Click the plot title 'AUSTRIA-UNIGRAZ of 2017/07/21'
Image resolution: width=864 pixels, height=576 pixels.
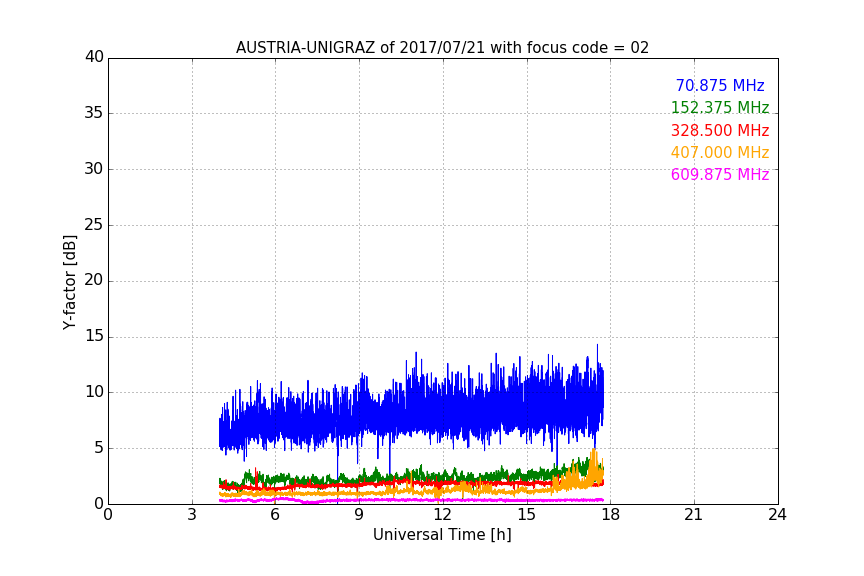pyautogui.click(x=442, y=48)
